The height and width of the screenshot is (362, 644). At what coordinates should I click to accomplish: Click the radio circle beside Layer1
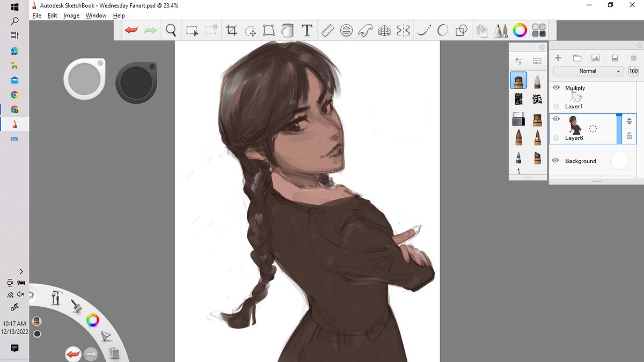click(x=556, y=106)
